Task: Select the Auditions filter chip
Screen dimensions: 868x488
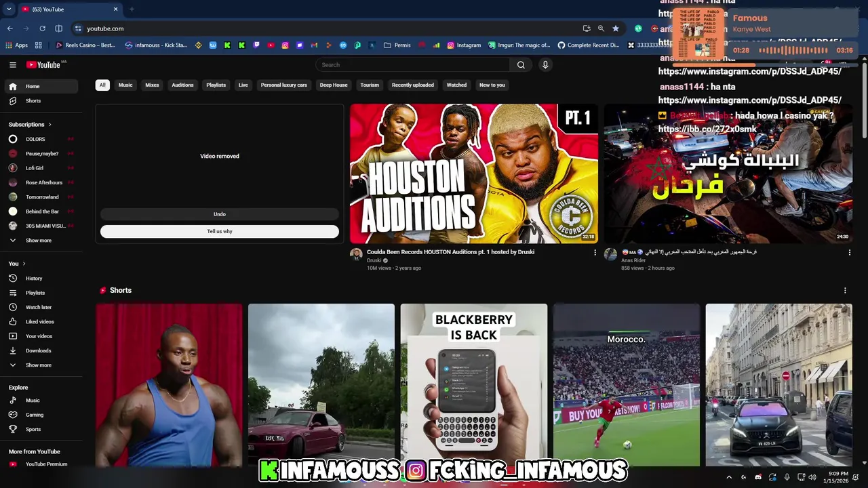Action: point(182,85)
